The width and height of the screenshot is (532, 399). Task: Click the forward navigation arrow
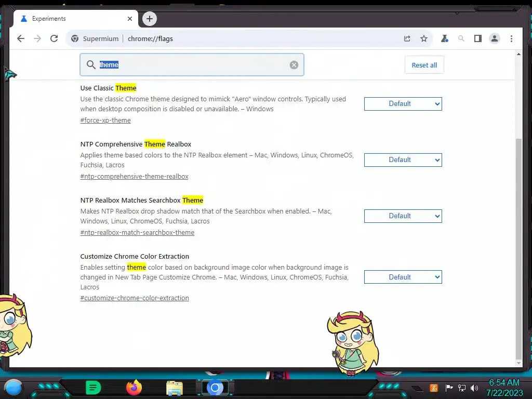click(37, 38)
